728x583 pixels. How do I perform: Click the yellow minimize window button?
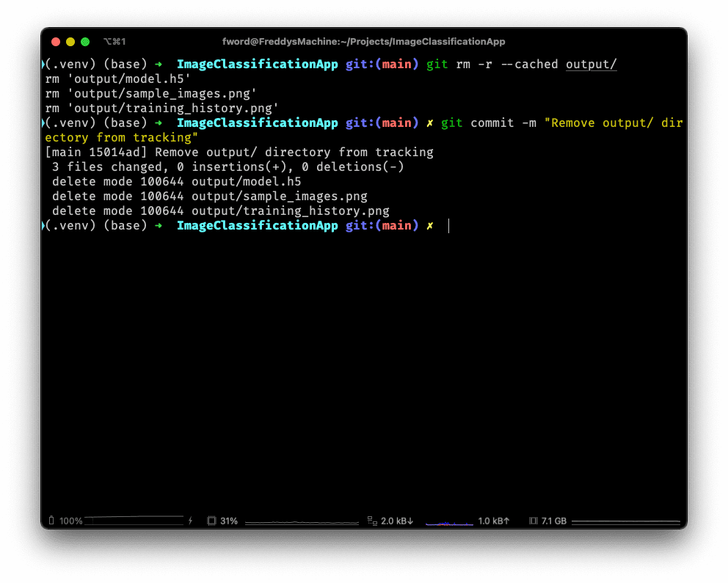pos(70,42)
